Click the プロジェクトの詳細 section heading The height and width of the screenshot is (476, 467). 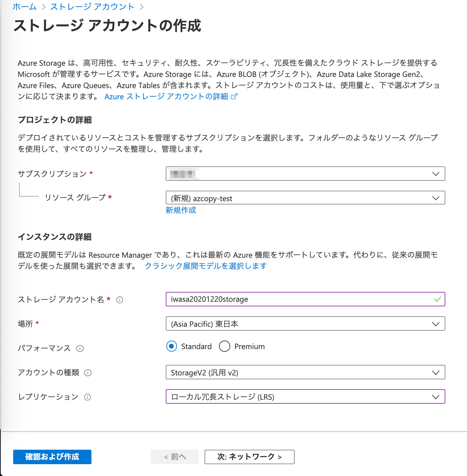pyautogui.click(x=55, y=120)
